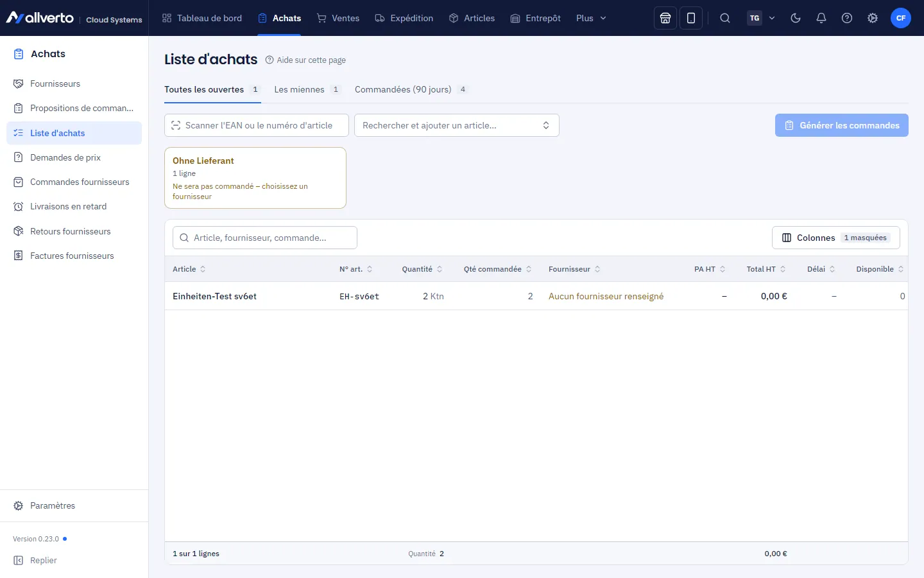Image resolution: width=924 pixels, height=578 pixels.
Task: Open Factures fournisseurs in sidebar
Action: (x=74, y=256)
